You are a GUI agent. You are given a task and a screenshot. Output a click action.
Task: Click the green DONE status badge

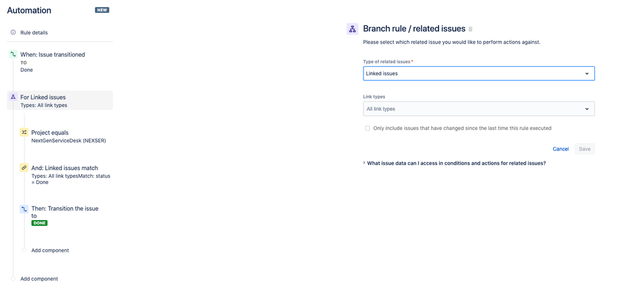[39, 223]
